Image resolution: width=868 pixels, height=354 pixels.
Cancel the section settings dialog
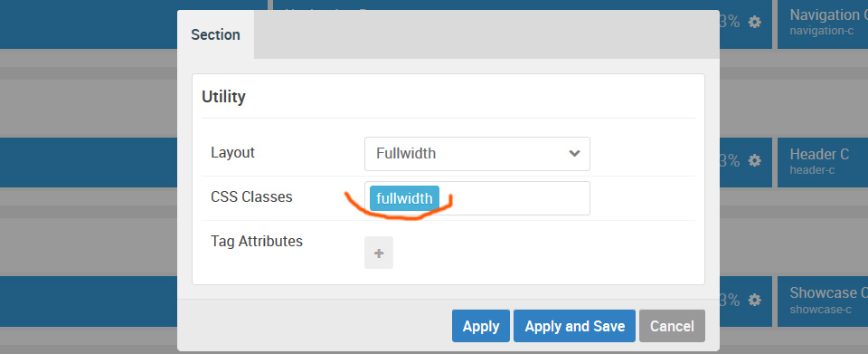(672, 326)
